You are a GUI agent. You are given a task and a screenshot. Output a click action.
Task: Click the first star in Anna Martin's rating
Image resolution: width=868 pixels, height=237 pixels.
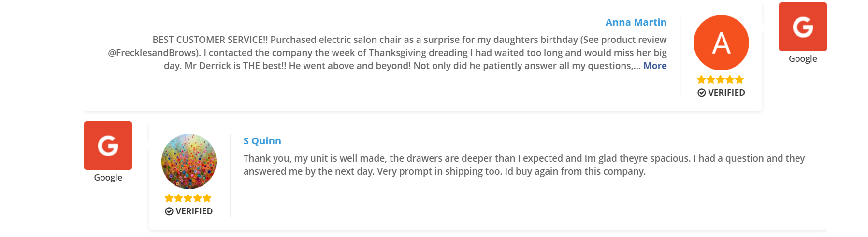point(701,79)
